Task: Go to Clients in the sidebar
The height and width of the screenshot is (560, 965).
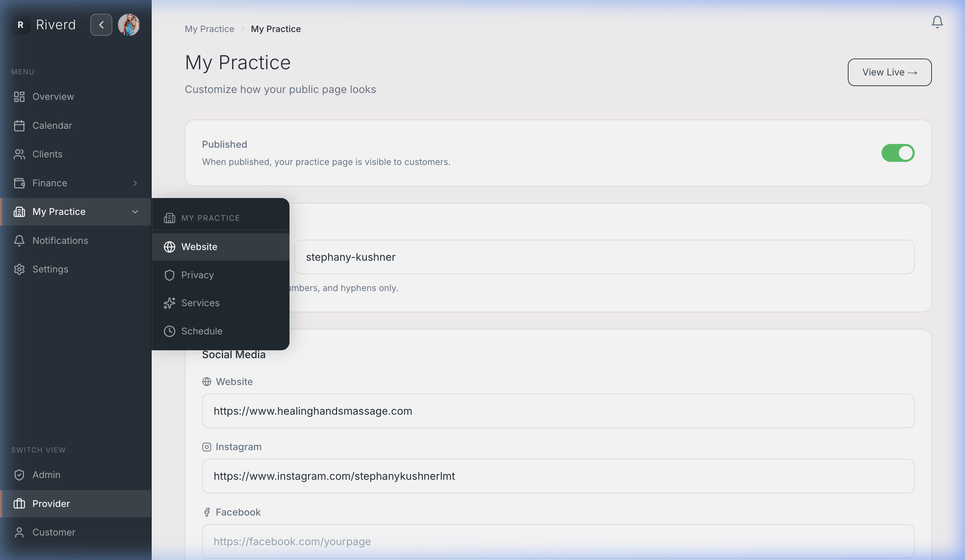Action: [47, 154]
